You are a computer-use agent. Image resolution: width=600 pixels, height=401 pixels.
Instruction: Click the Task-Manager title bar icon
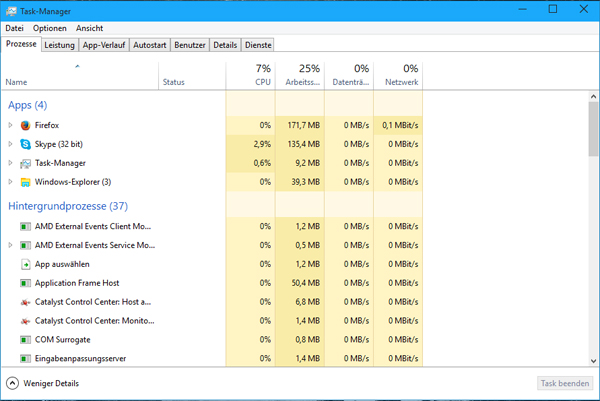tap(11, 11)
